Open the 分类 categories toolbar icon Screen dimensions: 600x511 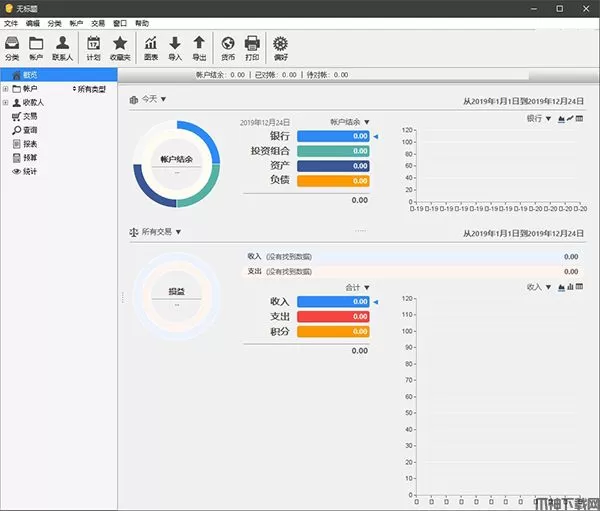12,48
